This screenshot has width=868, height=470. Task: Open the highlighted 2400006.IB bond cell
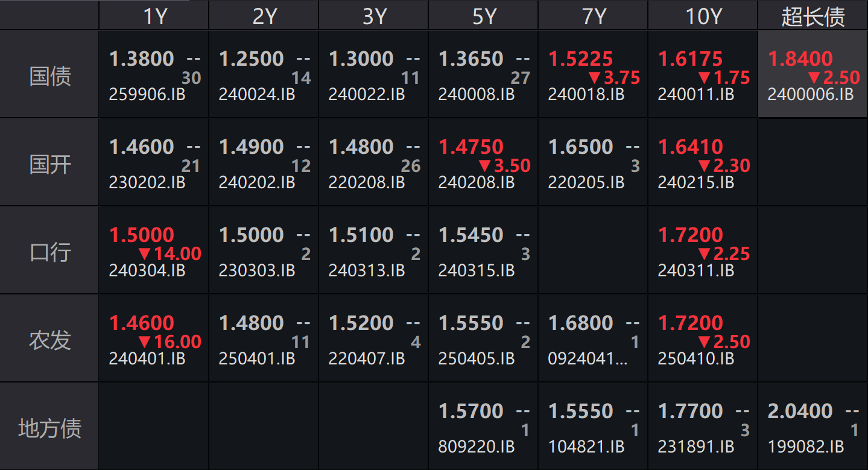click(x=813, y=74)
